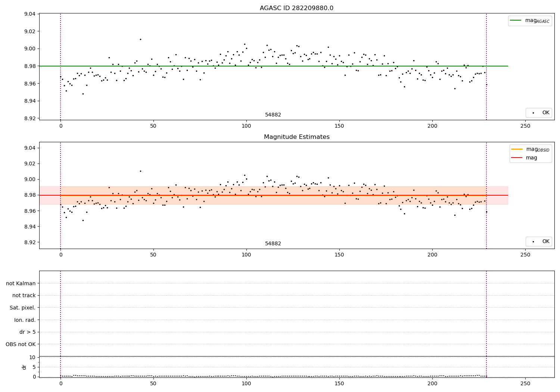Click the 5 tick on dr axis
Viewport: 560px width, 392px height.
34,367
